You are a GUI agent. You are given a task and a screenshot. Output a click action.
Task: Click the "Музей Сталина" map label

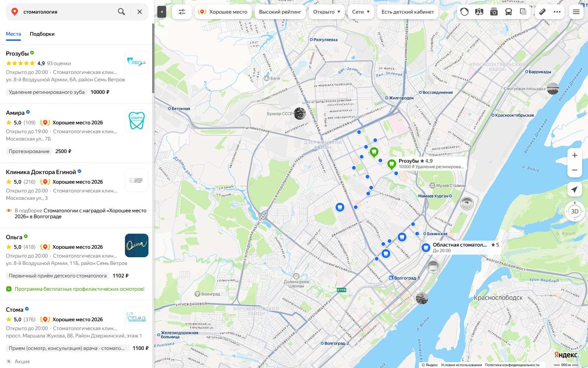click(451, 185)
